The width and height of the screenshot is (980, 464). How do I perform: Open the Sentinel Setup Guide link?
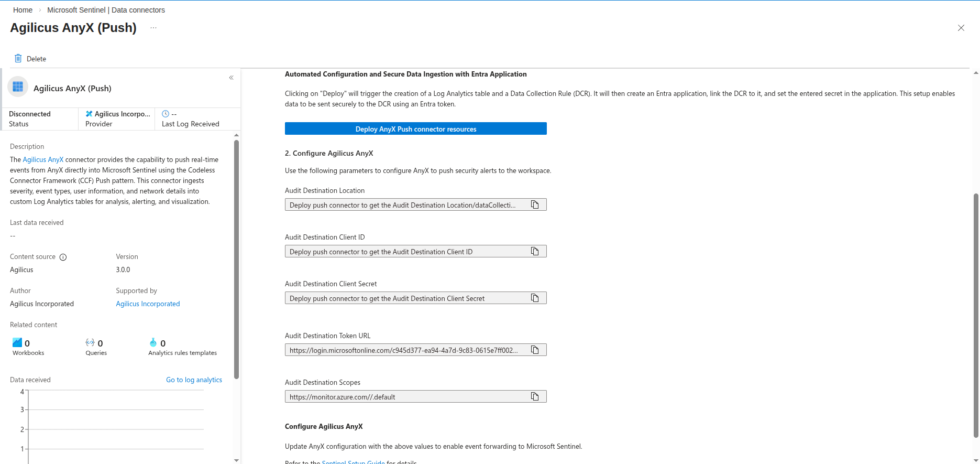[x=353, y=461]
